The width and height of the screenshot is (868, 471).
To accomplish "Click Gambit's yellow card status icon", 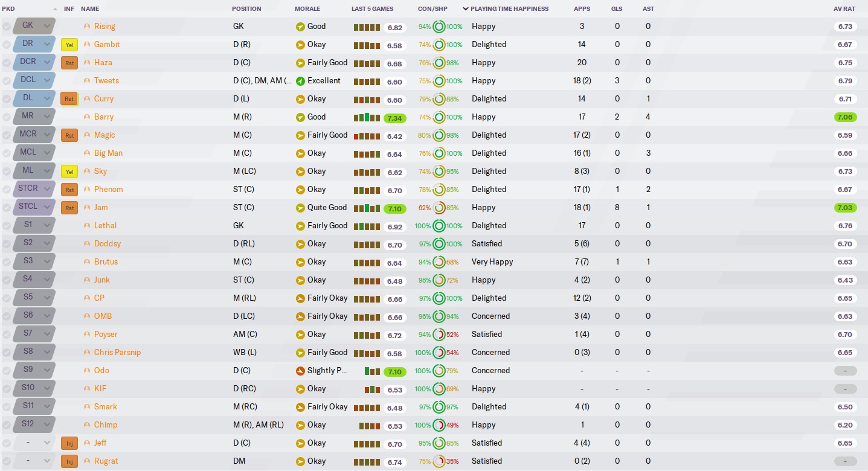I will [69, 45].
